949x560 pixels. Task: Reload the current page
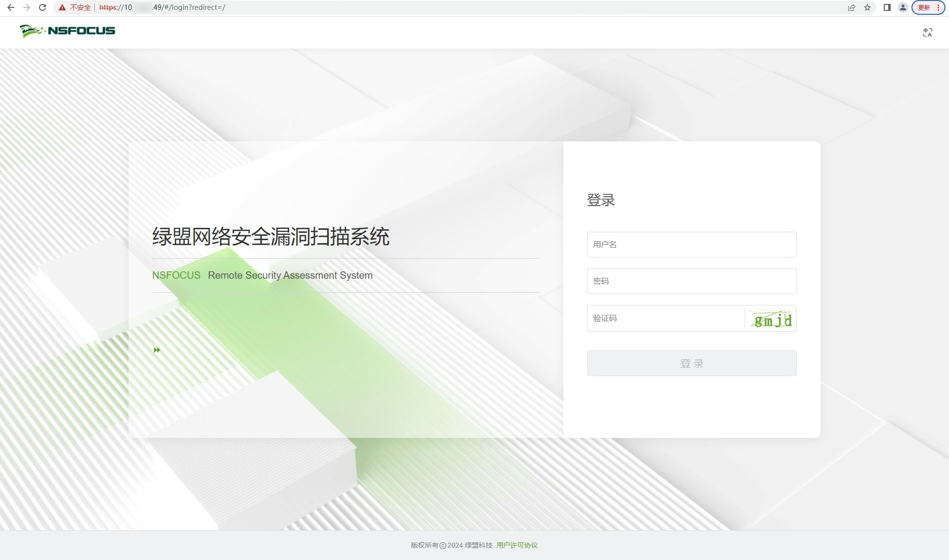[x=43, y=7]
